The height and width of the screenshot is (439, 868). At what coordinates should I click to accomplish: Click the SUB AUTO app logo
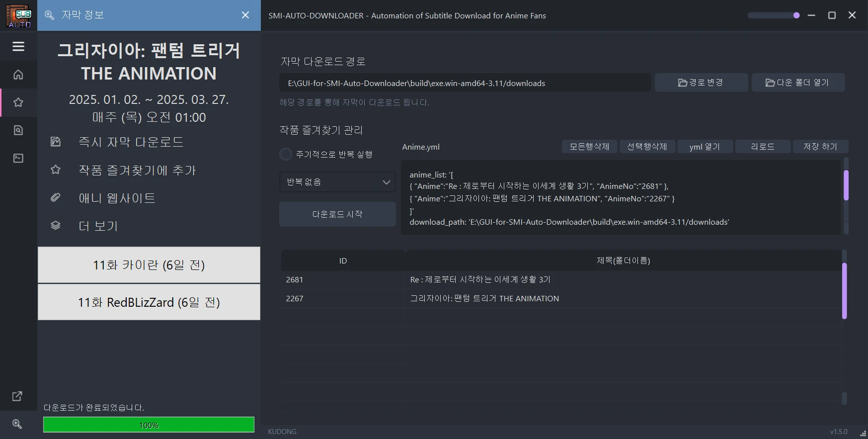pos(19,16)
